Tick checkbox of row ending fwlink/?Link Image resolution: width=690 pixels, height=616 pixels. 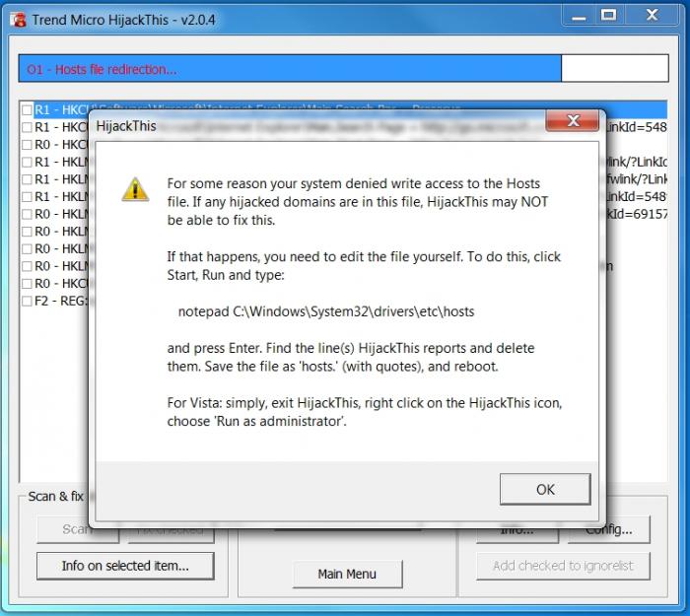click(x=27, y=179)
